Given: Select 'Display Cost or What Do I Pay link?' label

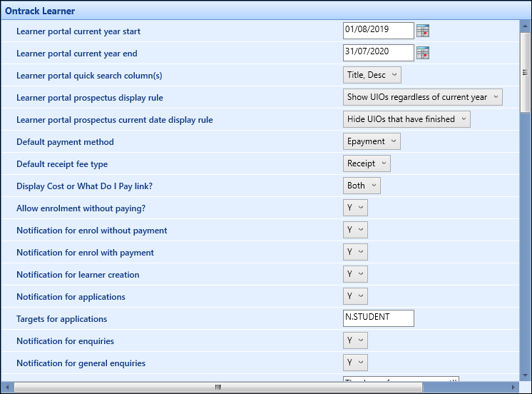Looking at the screenshot, I should tap(84, 186).
